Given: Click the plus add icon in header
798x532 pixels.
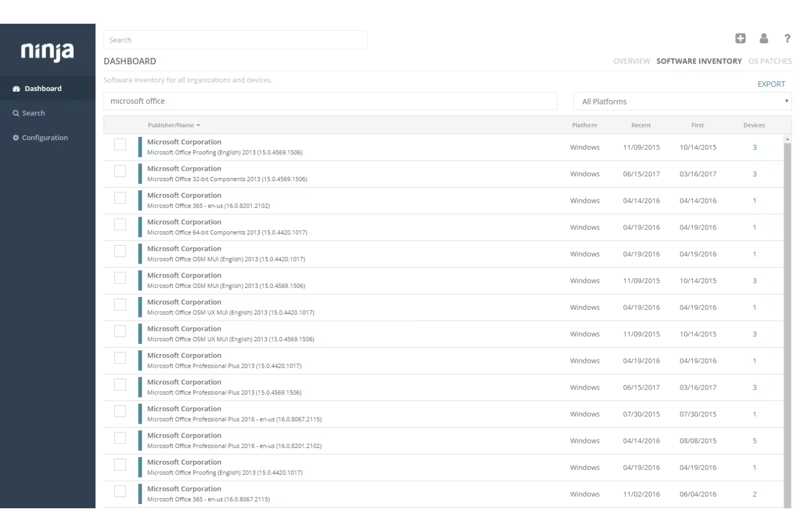Looking at the screenshot, I should point(740,38).
